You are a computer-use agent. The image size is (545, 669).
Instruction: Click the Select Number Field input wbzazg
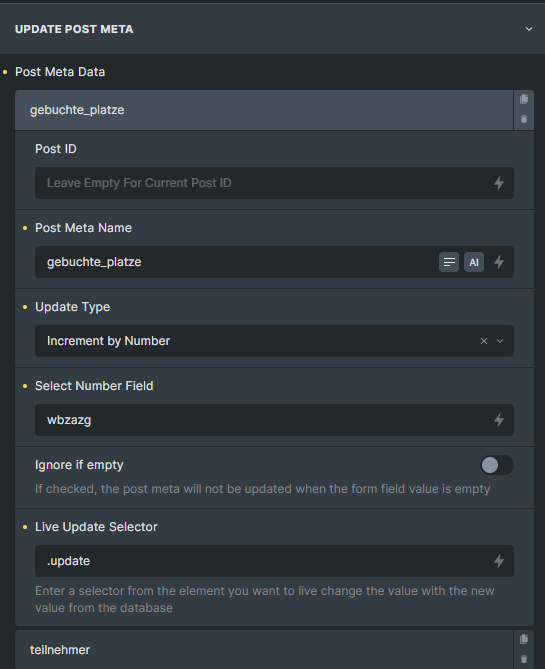(262, 420)
